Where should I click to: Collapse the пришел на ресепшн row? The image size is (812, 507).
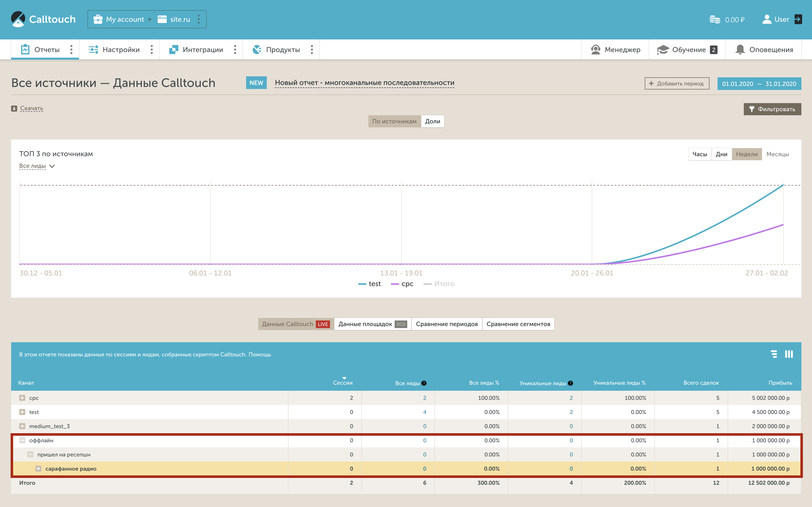[30, 455]
